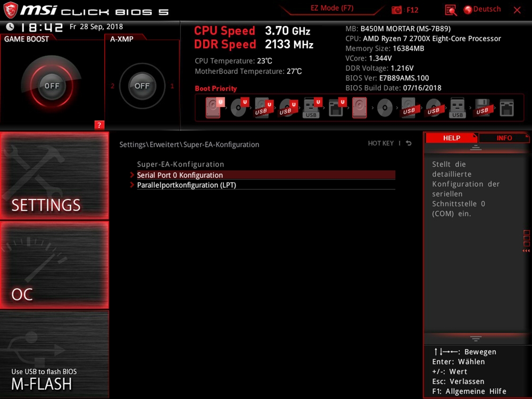Open the red question mark Game Boost help
This screenshot has width=532, height=399.
click(x=99, y=125)
